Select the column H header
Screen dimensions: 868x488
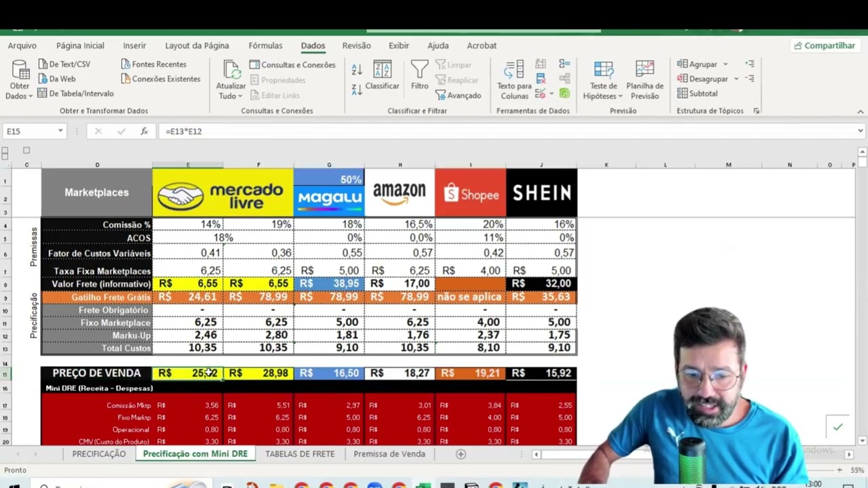coord(400,165)
